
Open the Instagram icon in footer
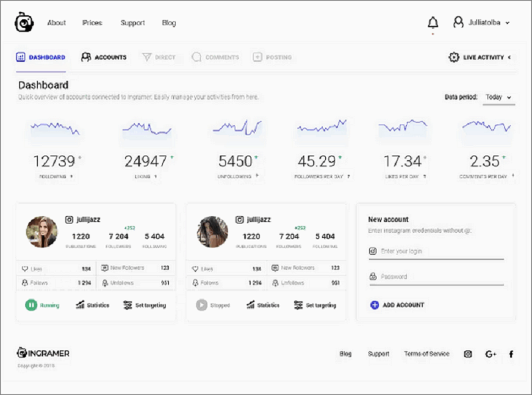pyautogui.click(x=467, y=354)
